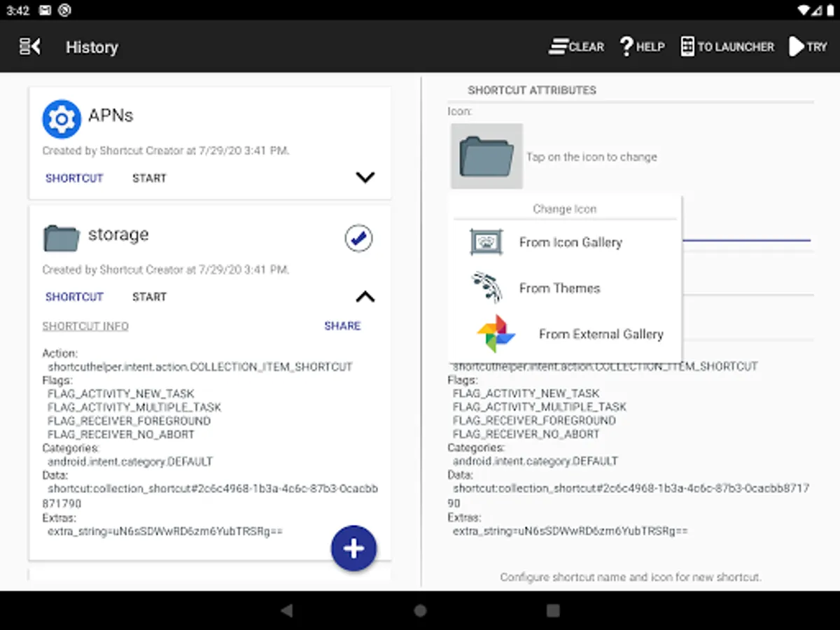Click FLAG_RECEIVER_NO_ABORT in the right panel

point(526,434)
